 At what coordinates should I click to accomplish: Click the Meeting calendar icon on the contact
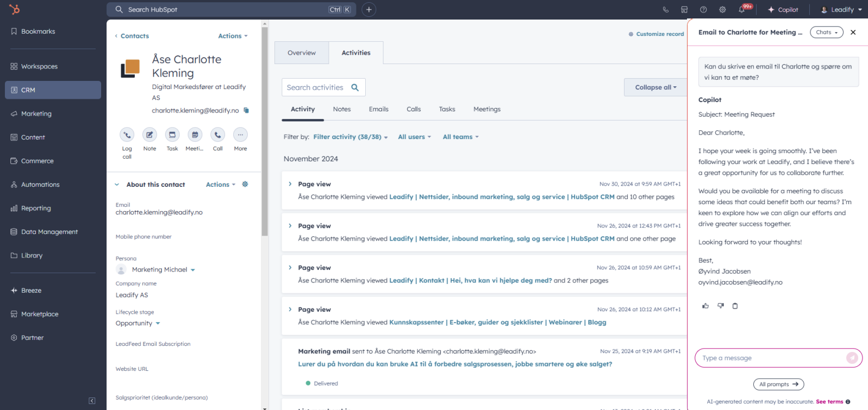pos(195,135)
